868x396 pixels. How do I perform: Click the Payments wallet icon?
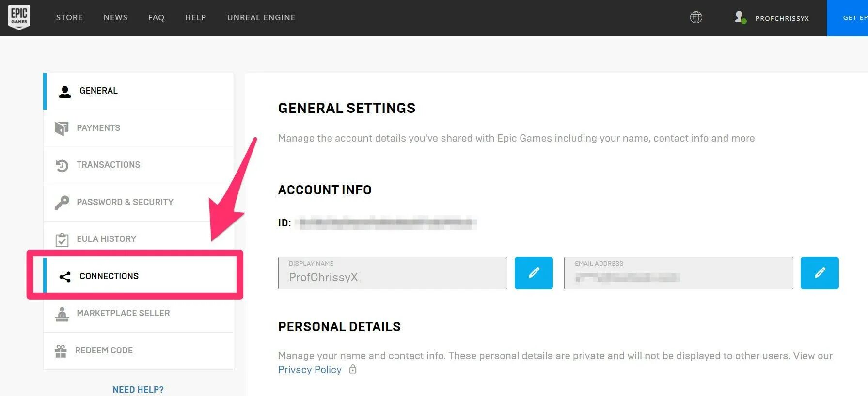[62, 128]
